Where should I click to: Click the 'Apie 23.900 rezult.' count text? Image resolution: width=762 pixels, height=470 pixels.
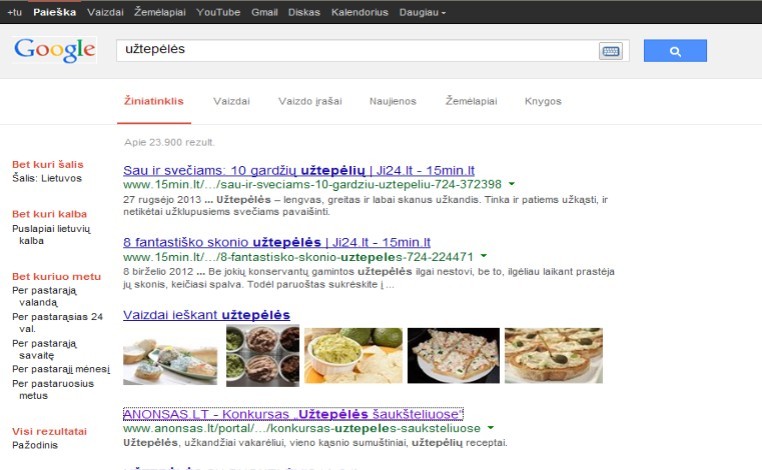click(x=169, y=142)
